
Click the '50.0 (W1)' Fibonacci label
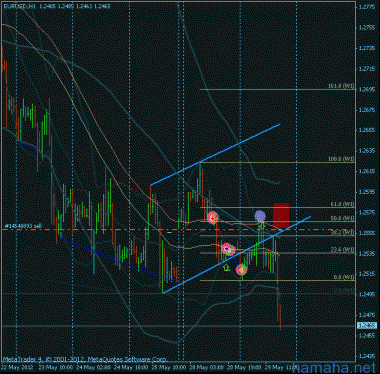[x=342, y=218]
